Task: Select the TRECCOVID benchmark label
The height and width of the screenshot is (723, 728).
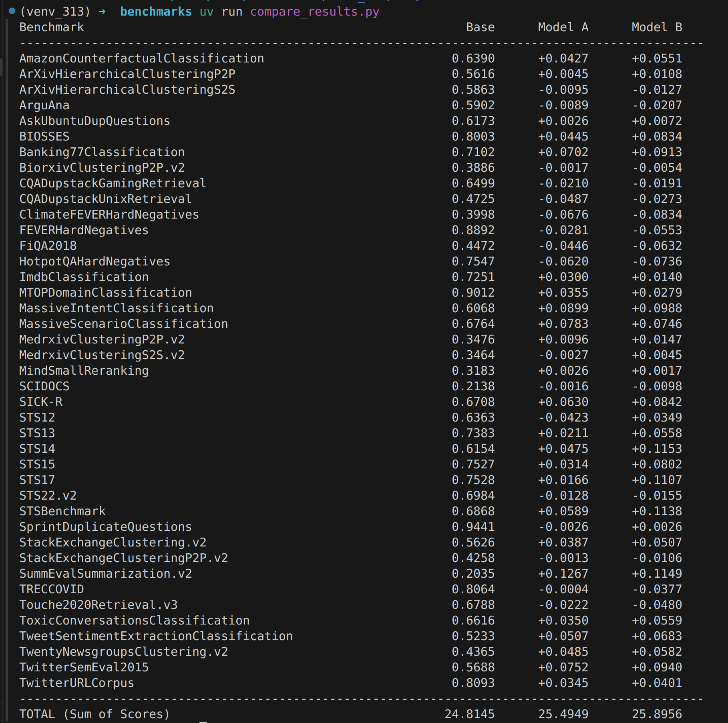Action: pyautogui.click(x=51, y=589)
